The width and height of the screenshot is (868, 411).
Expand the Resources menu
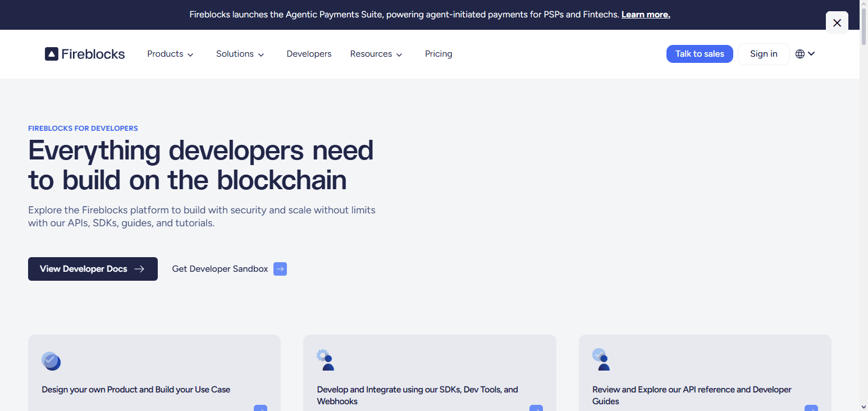click(376, 54)
